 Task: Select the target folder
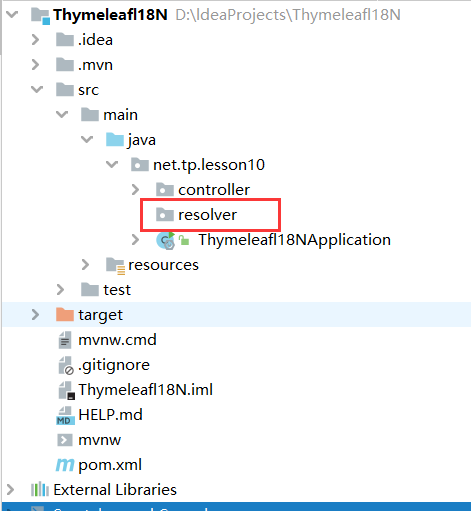point(100,315)
